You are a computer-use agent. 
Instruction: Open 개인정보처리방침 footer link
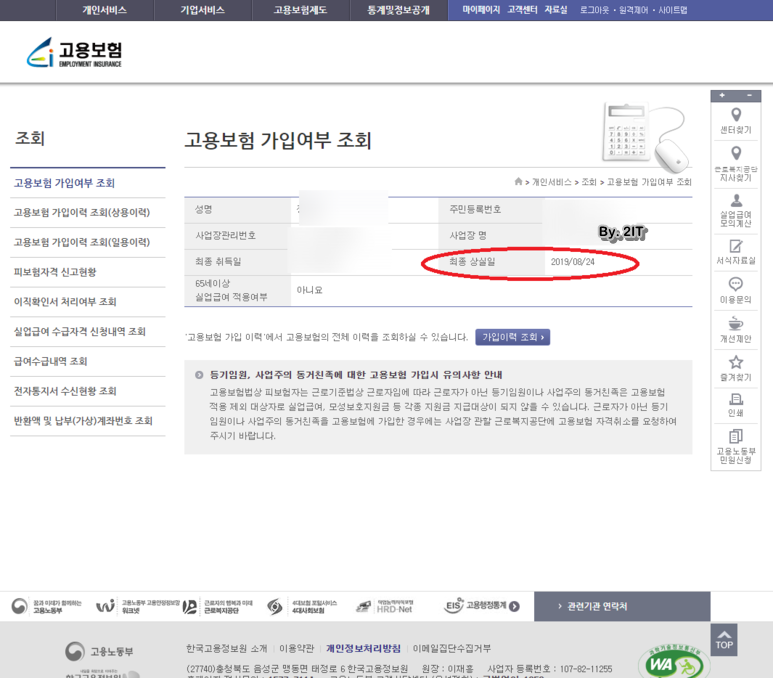tap(363, 648)
